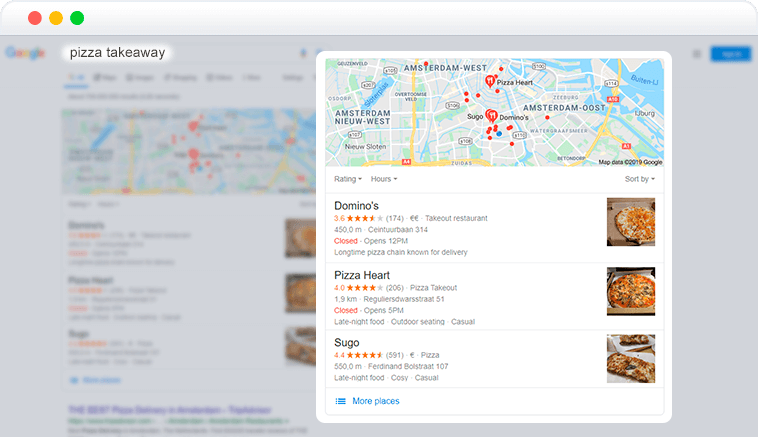Switch to the Images search tab
This screenshot has width=758, height=437.
coord(140,77)
